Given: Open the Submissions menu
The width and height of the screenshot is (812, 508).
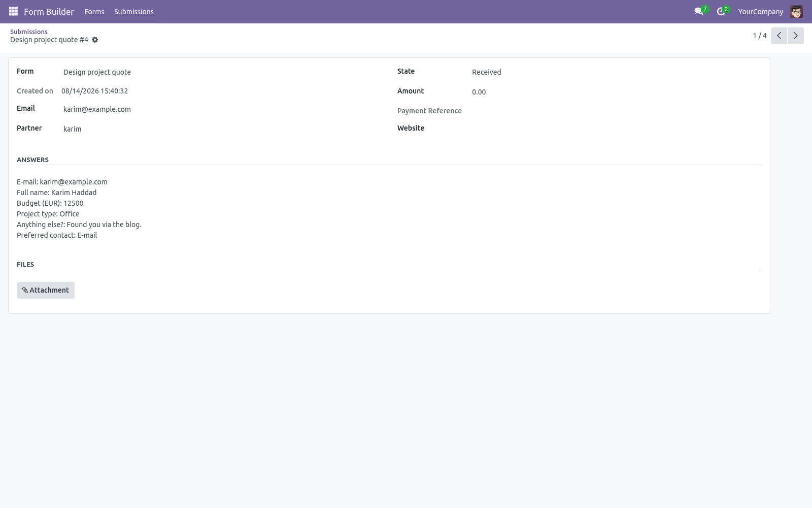Looking at the screenshot, I should (x=134, y=11).
